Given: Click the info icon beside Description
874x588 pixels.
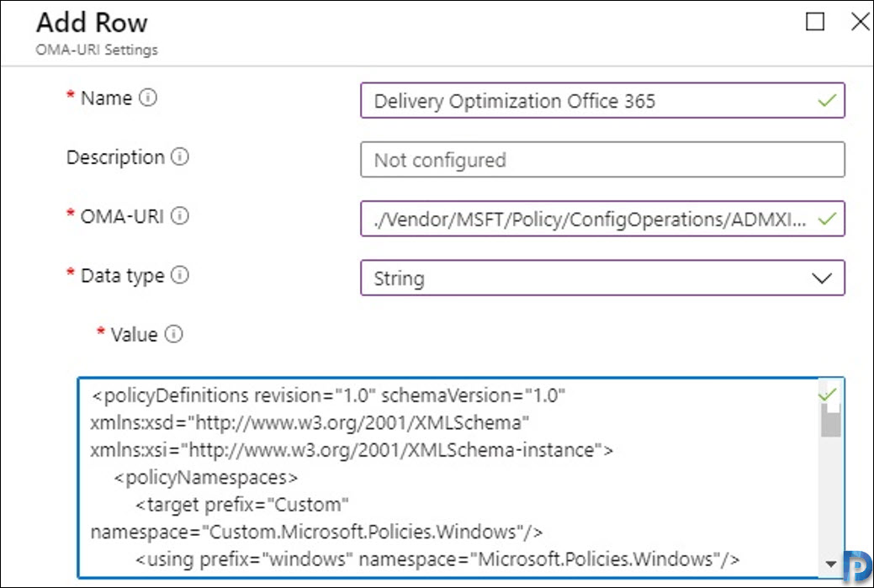Looking at the screenshot, I should pyautogui.click(x=179, y=157).
